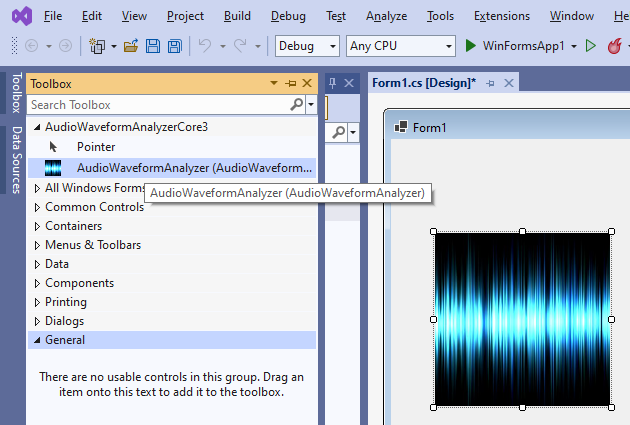
Task: Select the waveform control on Form1
Action: 522,319
